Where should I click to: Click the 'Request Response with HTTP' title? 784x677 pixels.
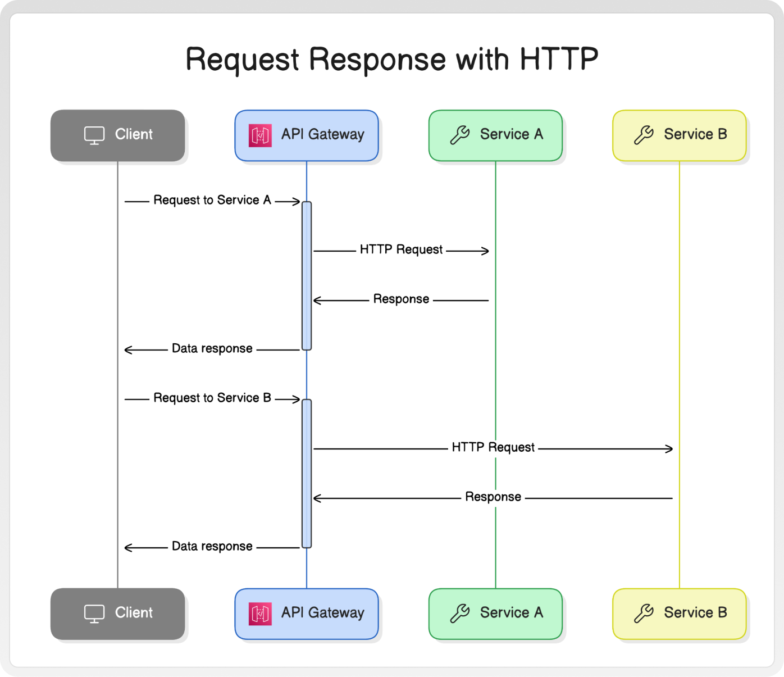[392, 60]
